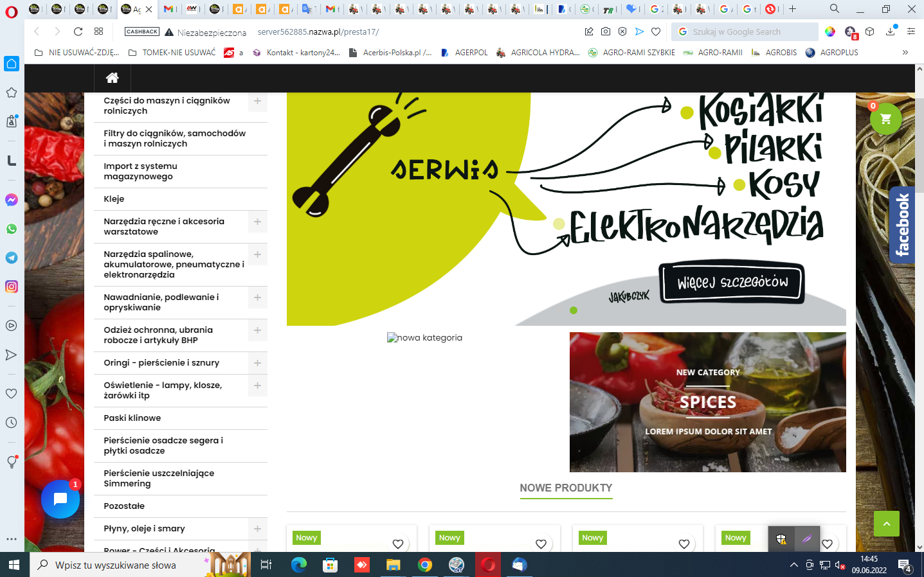The height and width of the screenshot is (577, 924).
Task: Open Filtry do ciągników category
Action: point(175,139)
